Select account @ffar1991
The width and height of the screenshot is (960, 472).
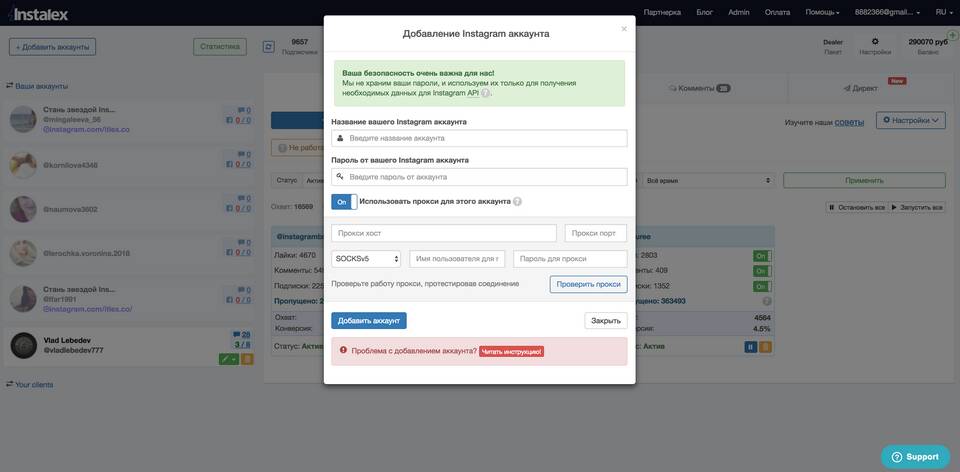coord(130,299)
